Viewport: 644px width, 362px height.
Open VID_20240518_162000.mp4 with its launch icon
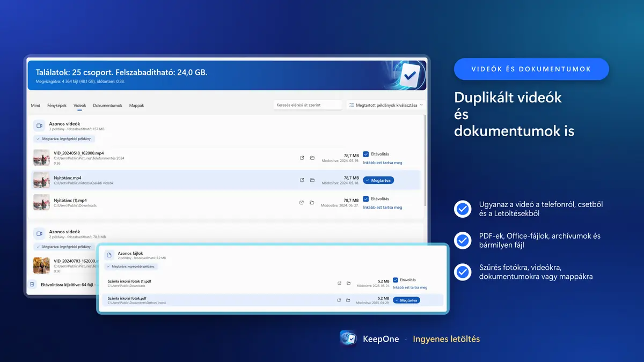[302, 158]
